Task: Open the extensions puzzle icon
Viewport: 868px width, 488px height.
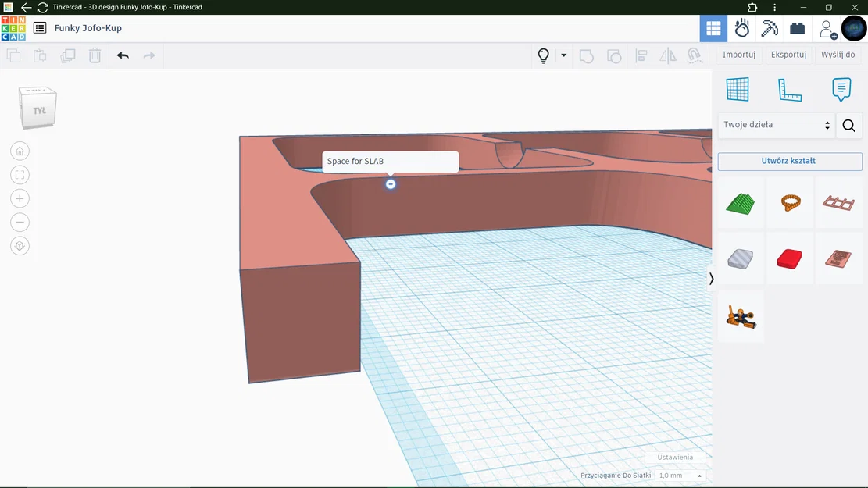Action: click(x=752, y=7)
